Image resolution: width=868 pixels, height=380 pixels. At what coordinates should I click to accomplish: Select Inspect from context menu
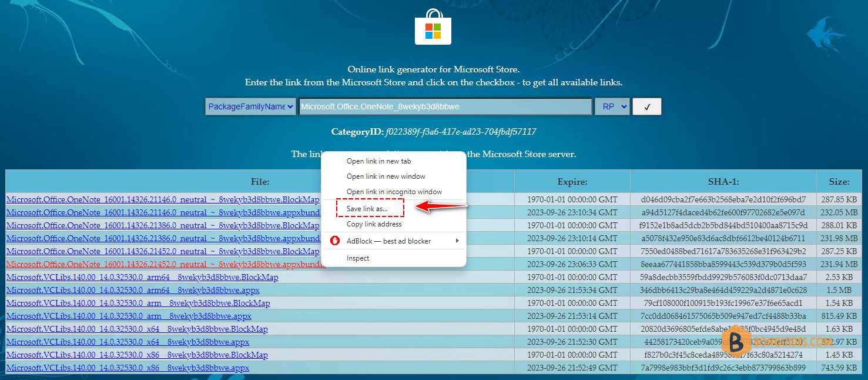pos(358,258)
